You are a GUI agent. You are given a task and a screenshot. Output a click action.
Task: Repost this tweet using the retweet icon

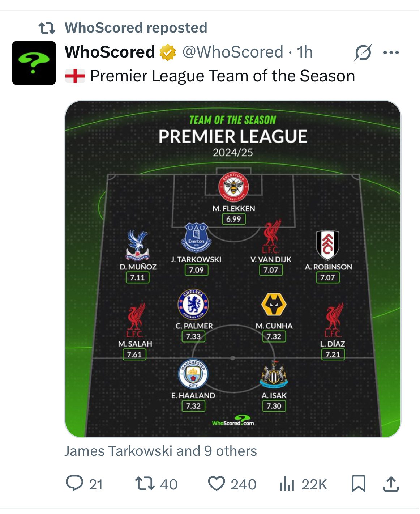[145, 484]
